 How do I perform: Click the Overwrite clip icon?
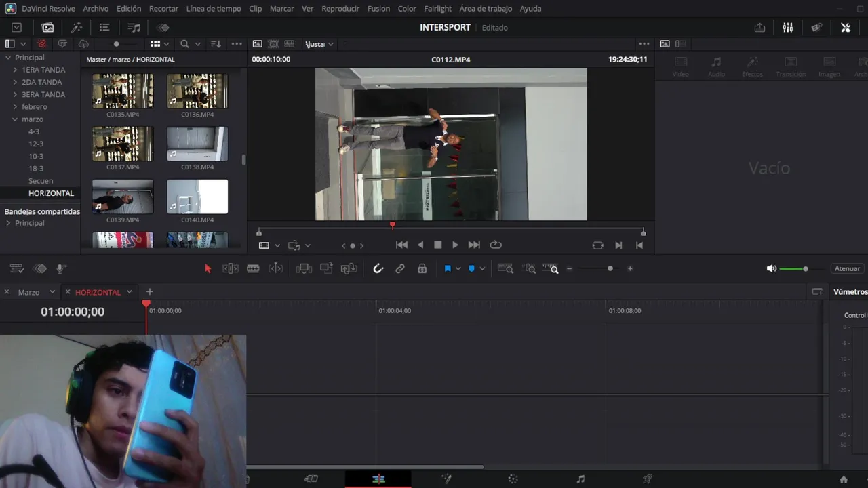pos(326,268)
